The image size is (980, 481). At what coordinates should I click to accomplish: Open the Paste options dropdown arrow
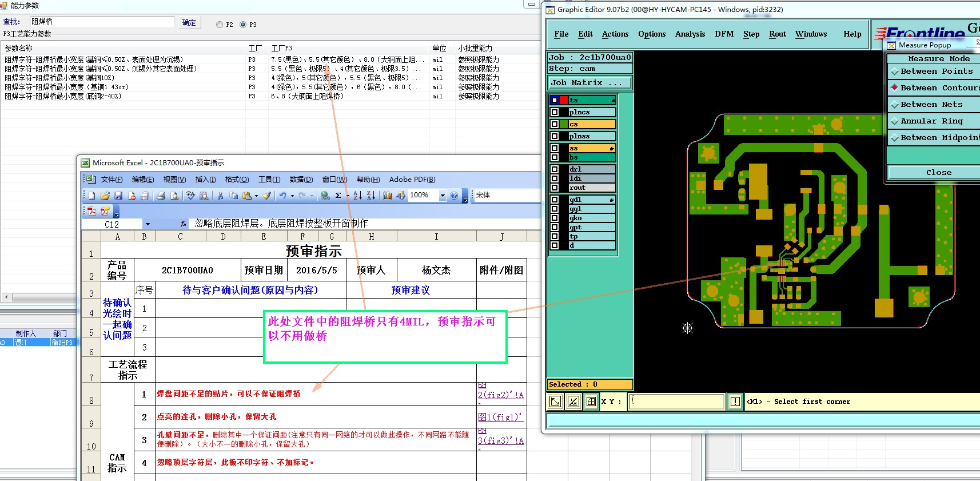[256, 196]
